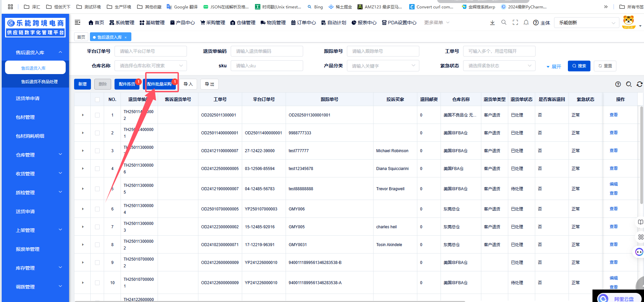Screen dimensions: 644x302
Task: Click the table refresh icon
Action: (x=639, y=84)
